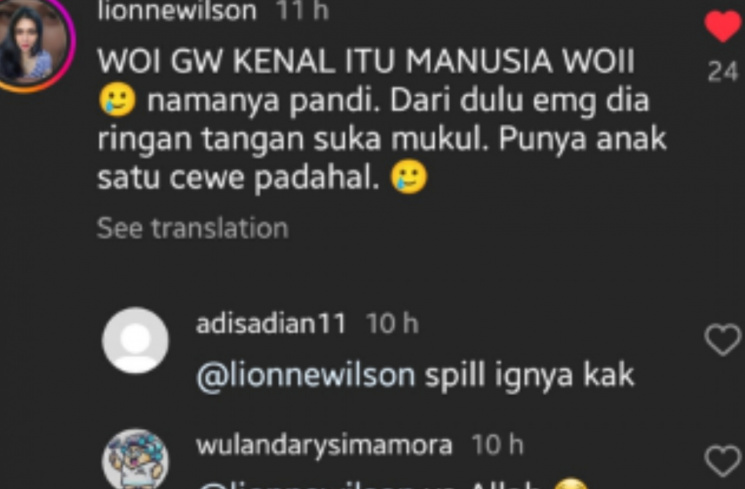The width and height of the screenshot is (745, 489).
Task: Visit wulandarysimamora's profile via username
Action: [x=324, y=445]
